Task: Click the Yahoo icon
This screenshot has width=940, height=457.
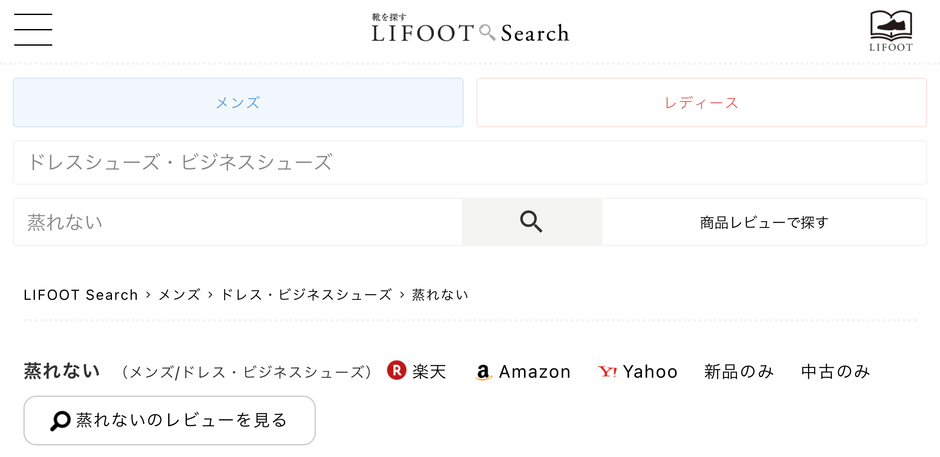Action: (x=608, y=372)
